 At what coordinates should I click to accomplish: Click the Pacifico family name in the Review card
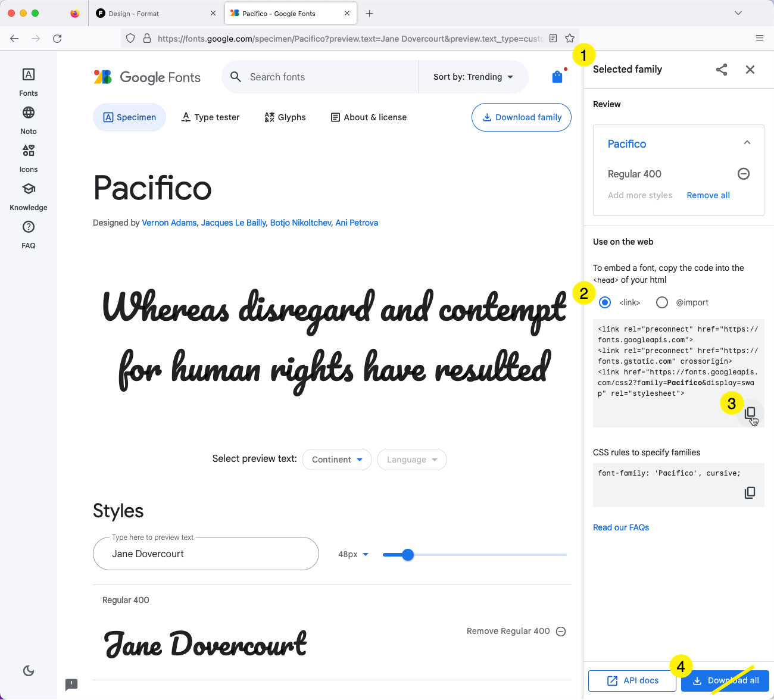627,144
